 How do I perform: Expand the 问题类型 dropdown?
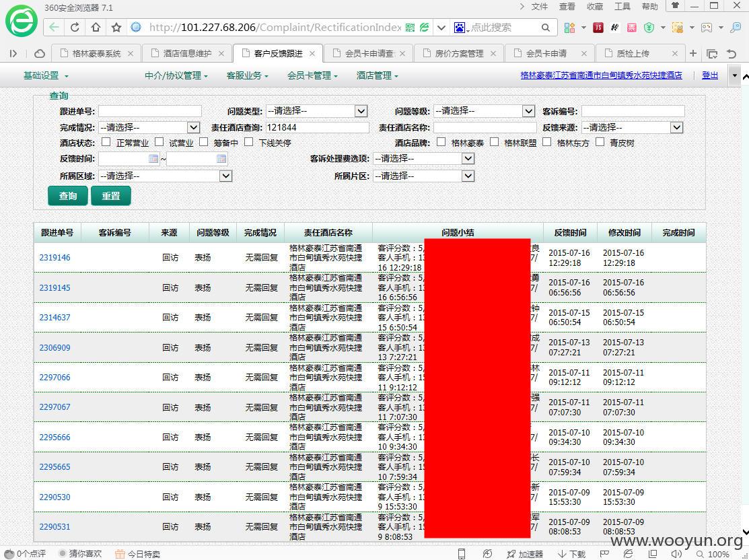pos(316,111)
